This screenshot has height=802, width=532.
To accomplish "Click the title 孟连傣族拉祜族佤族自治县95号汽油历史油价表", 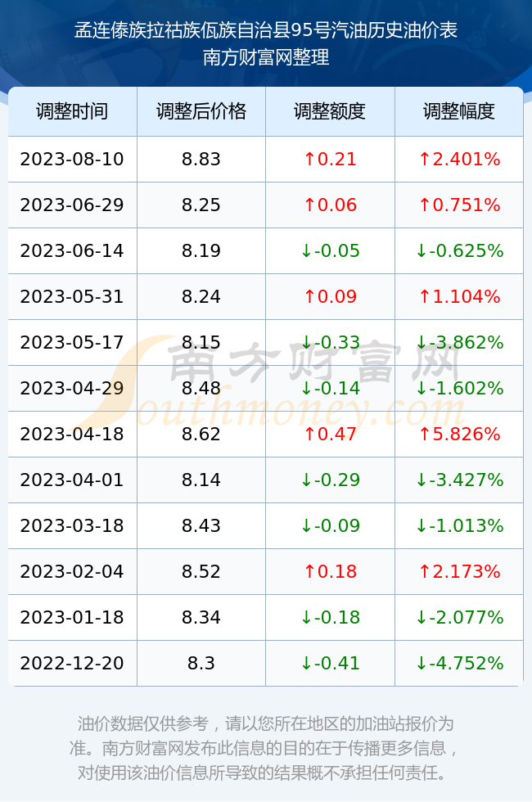I will click(266, 30).
